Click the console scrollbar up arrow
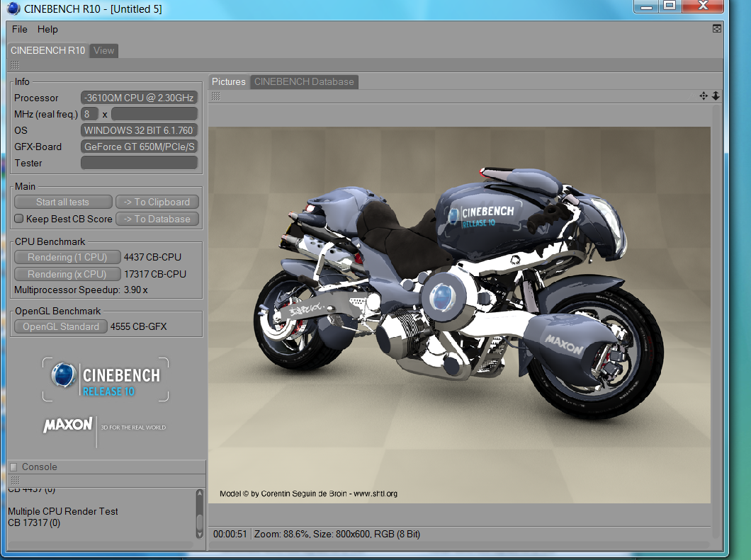The image size is (751, 560). (200, 493)
